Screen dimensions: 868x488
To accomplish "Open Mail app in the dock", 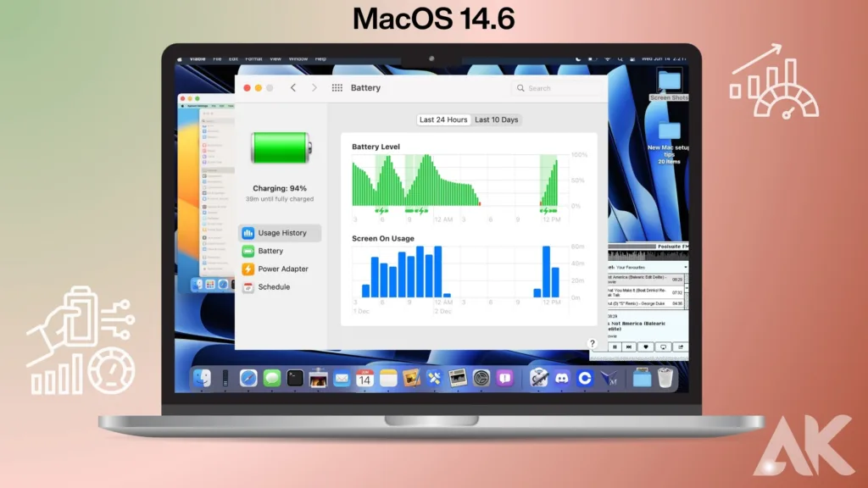I will pyautogui.click(x=342, y=379).
